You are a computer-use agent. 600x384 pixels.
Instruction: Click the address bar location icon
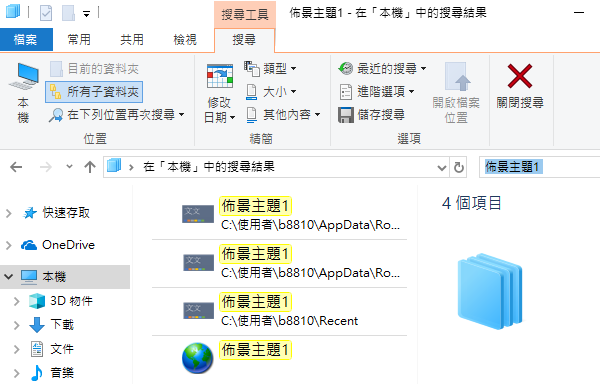(114, 166)
